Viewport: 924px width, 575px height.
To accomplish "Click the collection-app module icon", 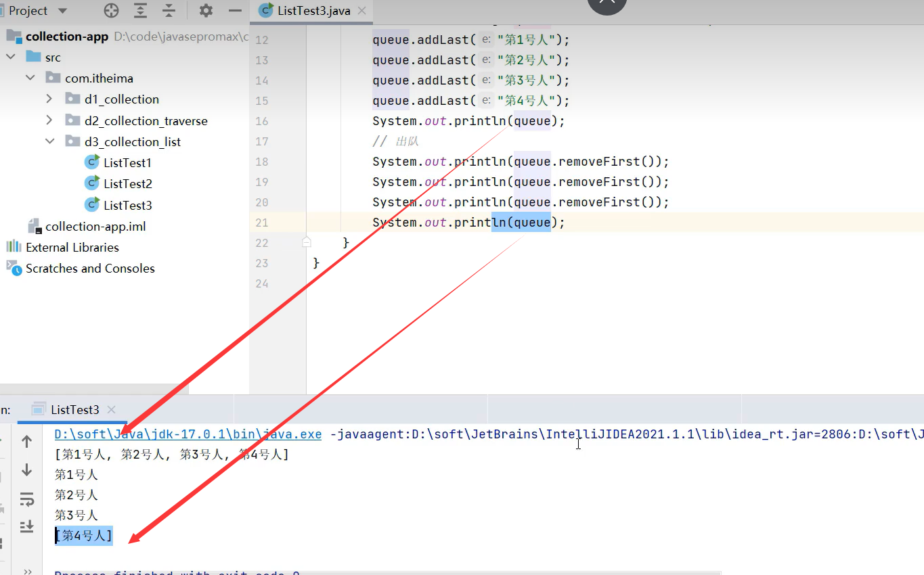I will (14, 36).
